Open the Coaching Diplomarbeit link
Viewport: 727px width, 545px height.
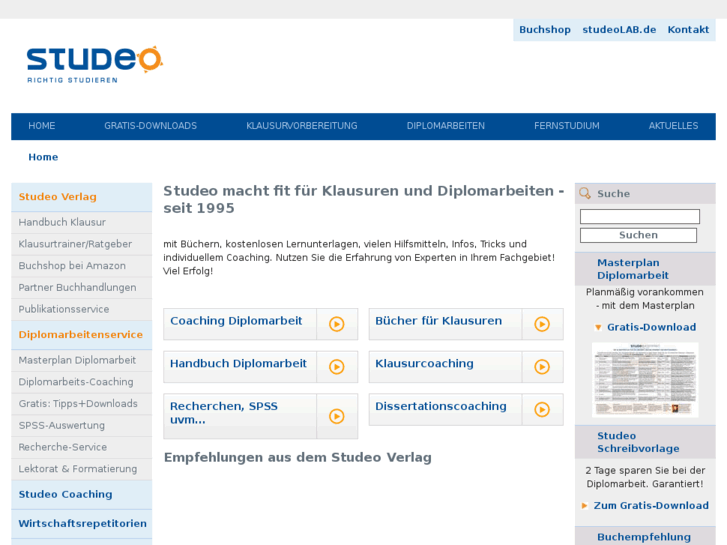click(x=236, y=321)
